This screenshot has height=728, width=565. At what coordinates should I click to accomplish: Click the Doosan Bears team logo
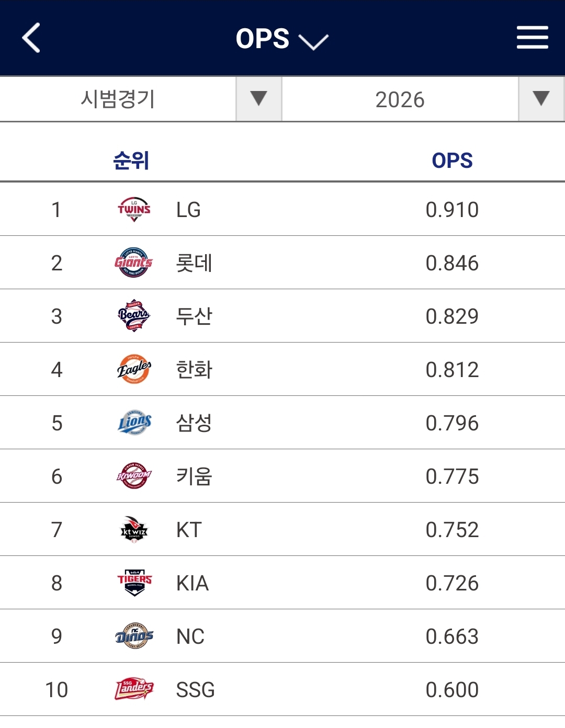134,316
